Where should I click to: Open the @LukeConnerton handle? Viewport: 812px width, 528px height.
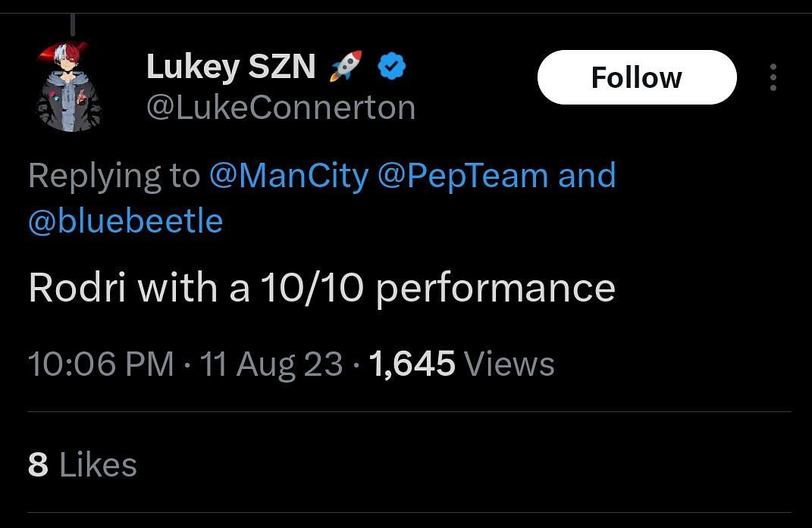click(x=281, y=108)
